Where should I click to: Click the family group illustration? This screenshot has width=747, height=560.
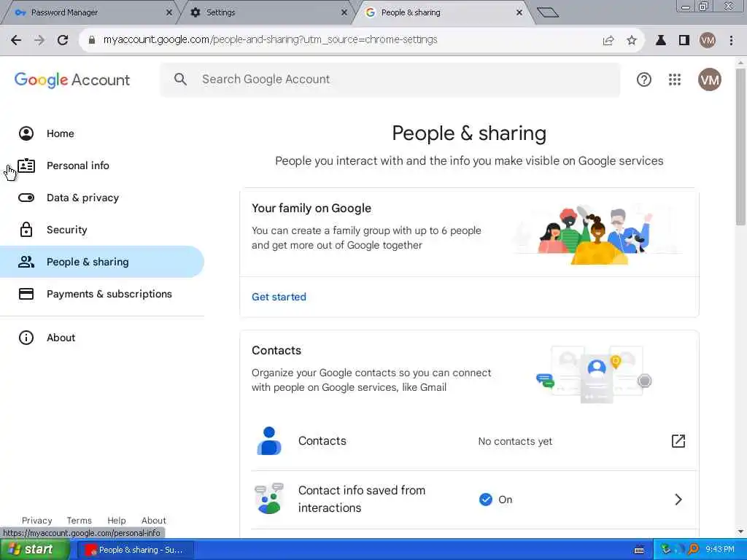pyautogui.click(x=597, y=234)
